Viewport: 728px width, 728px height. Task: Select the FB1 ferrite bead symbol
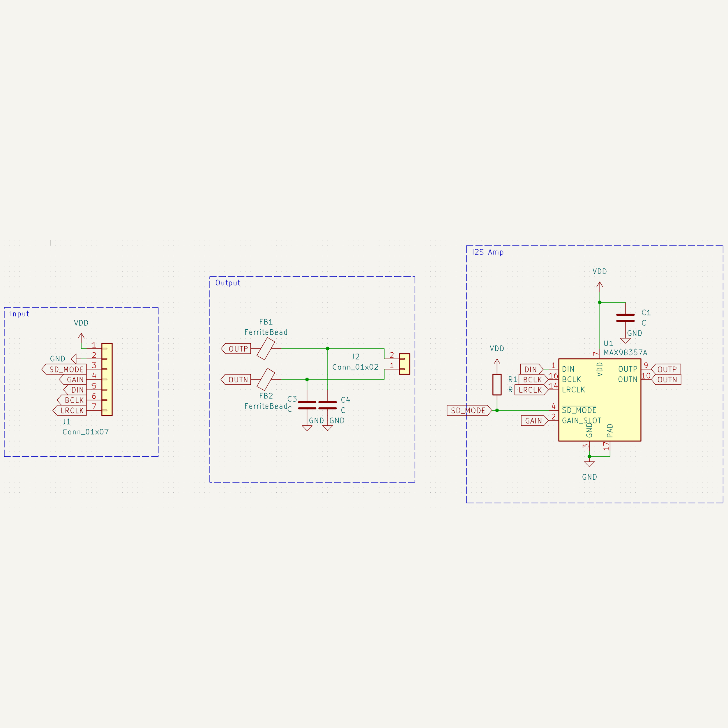[266, 349]
